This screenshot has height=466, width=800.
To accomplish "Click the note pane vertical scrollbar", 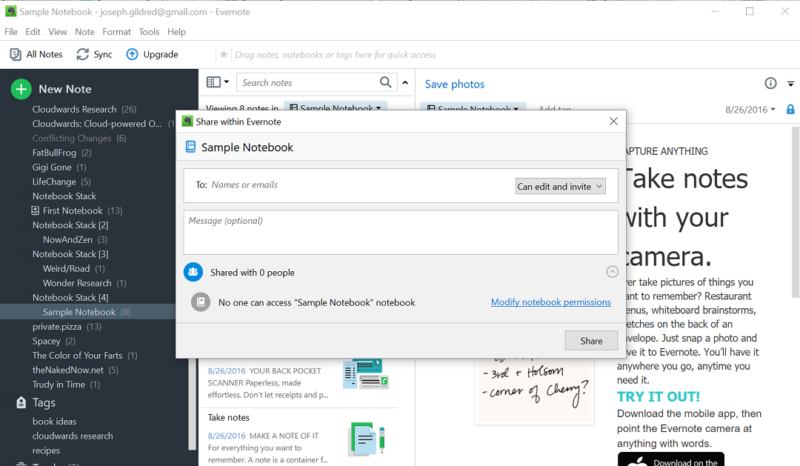I will coord(795,212).
